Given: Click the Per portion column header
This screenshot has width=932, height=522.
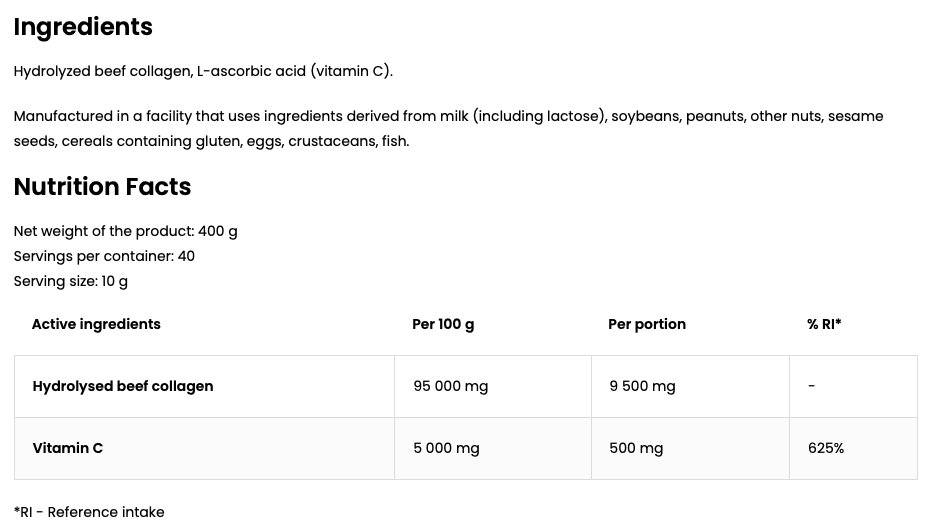Looking at the screenshot, I should 647,324.
